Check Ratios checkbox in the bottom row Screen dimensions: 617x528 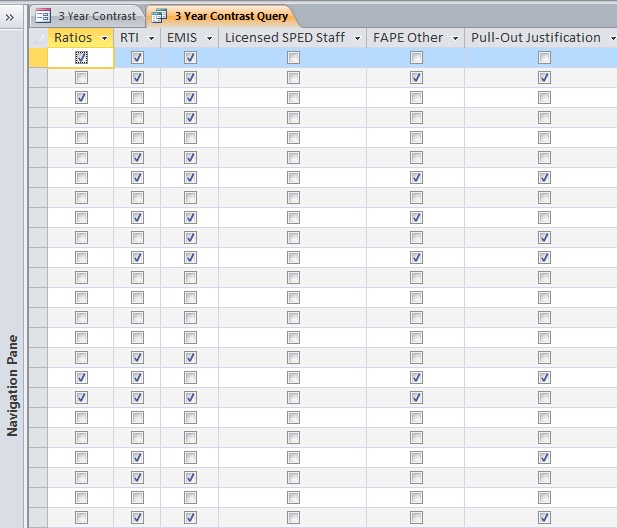(x=81, y=517)
